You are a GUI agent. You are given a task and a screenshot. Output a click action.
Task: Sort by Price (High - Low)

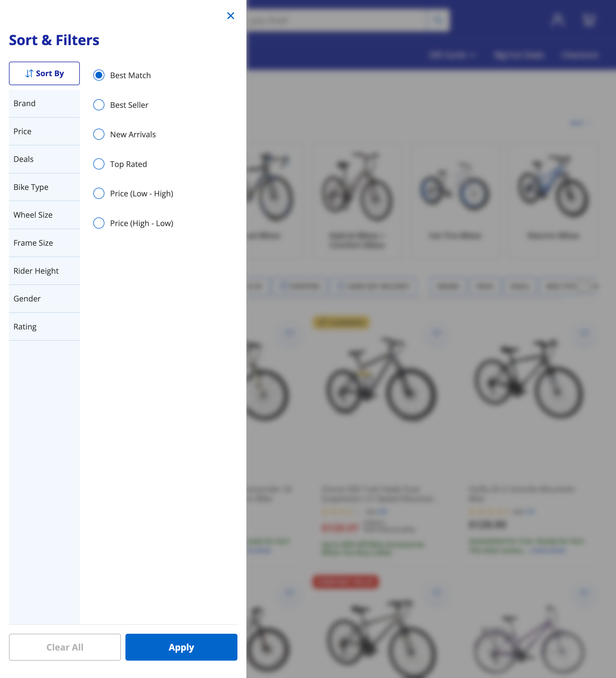pyautogui.click(x=99, y=223)
